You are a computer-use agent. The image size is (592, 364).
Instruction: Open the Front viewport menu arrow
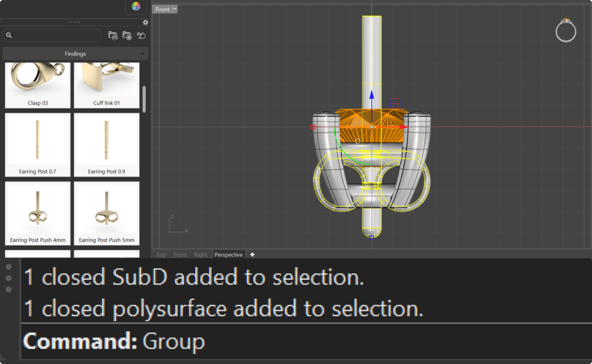(175, 9)
